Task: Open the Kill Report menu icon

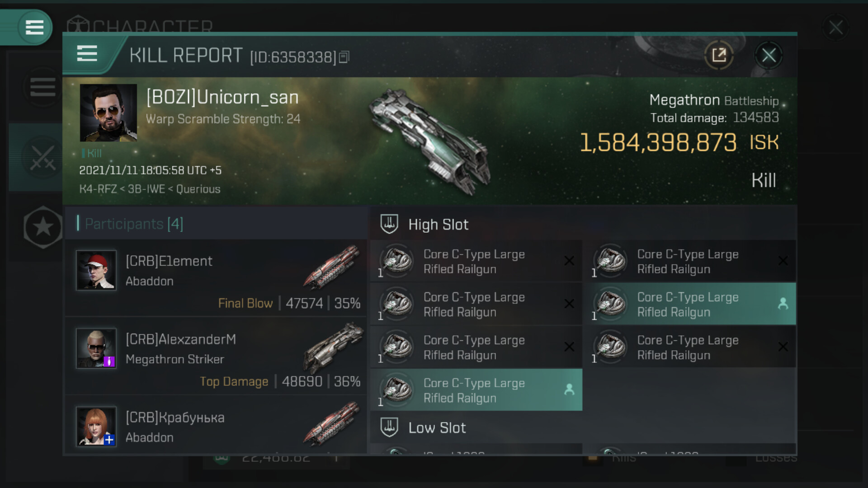Action: [x=87, y=53]
